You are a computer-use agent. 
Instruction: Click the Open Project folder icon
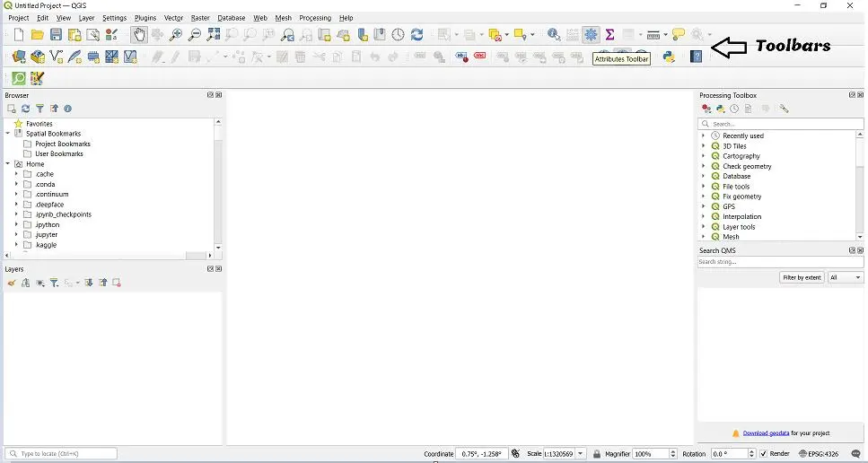pyautogui.click(x=37, y=35)
